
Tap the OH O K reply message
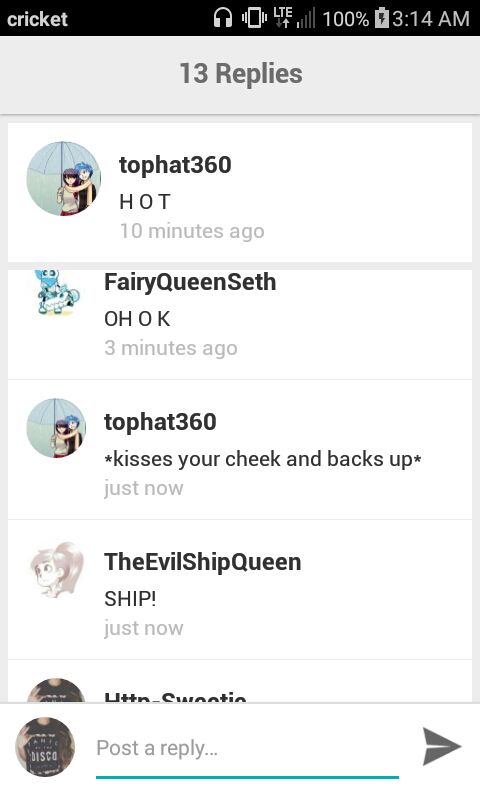pos(137,319)
